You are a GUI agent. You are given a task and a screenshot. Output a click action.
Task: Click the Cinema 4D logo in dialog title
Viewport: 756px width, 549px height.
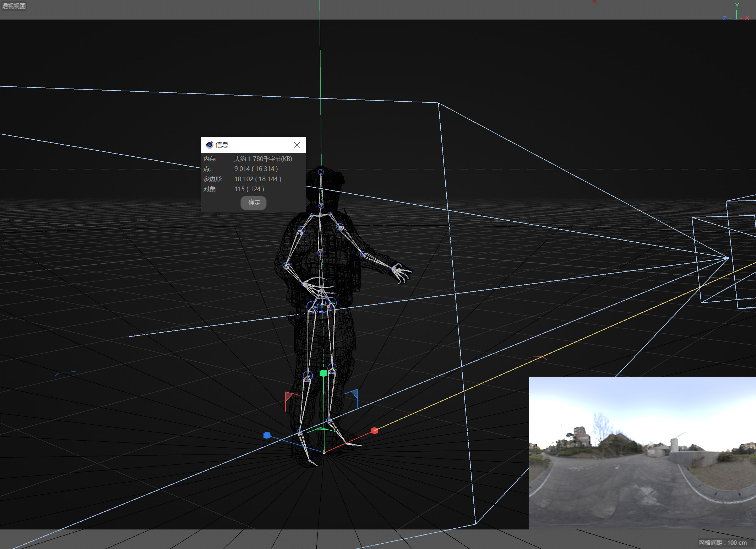(x=210, y=145)
